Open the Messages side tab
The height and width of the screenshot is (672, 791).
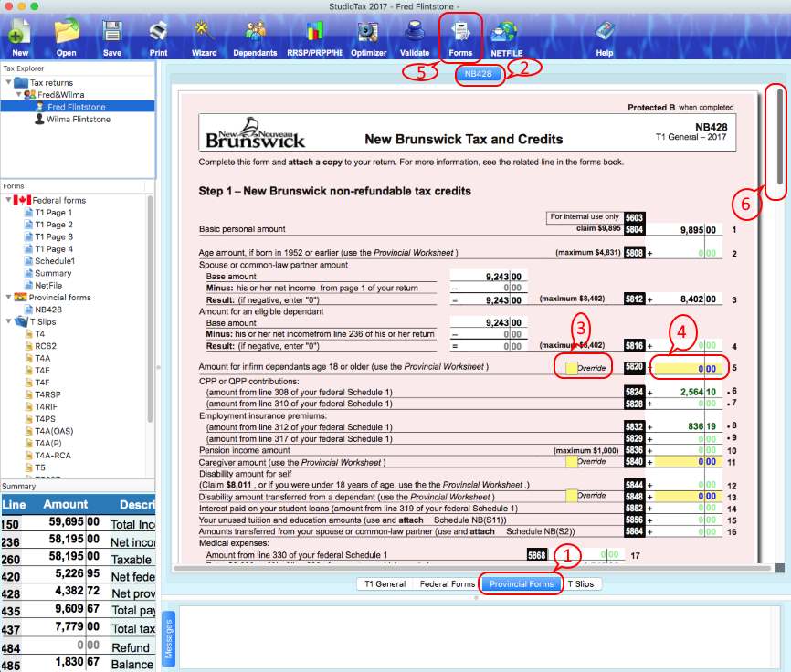(169, 638)
